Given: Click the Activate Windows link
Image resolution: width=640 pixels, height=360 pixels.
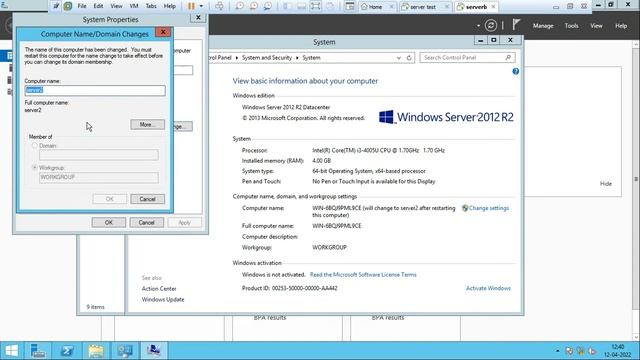Looking at the screenshot, I should point(488,288).
